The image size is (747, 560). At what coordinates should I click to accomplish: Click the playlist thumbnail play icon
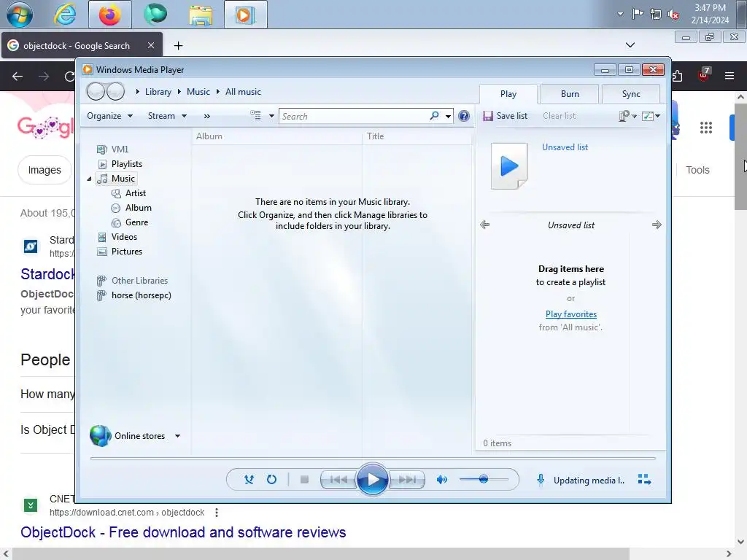tap(509, 166)
